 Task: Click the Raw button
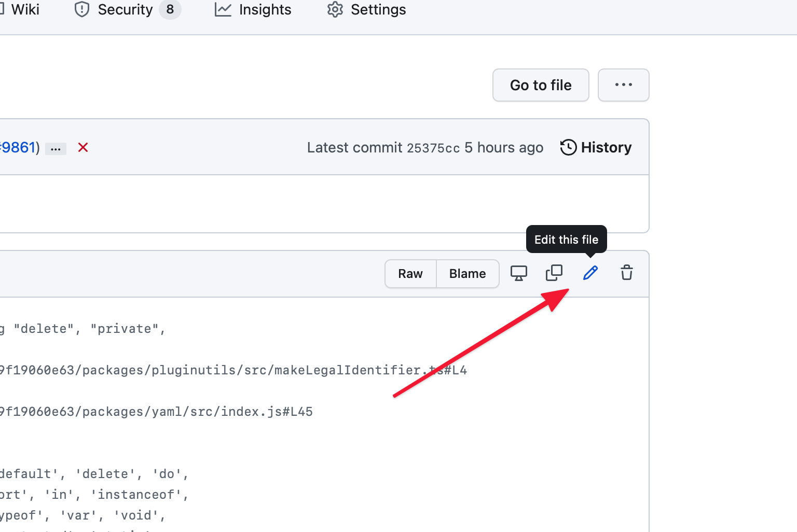click(x=410, y=274)
